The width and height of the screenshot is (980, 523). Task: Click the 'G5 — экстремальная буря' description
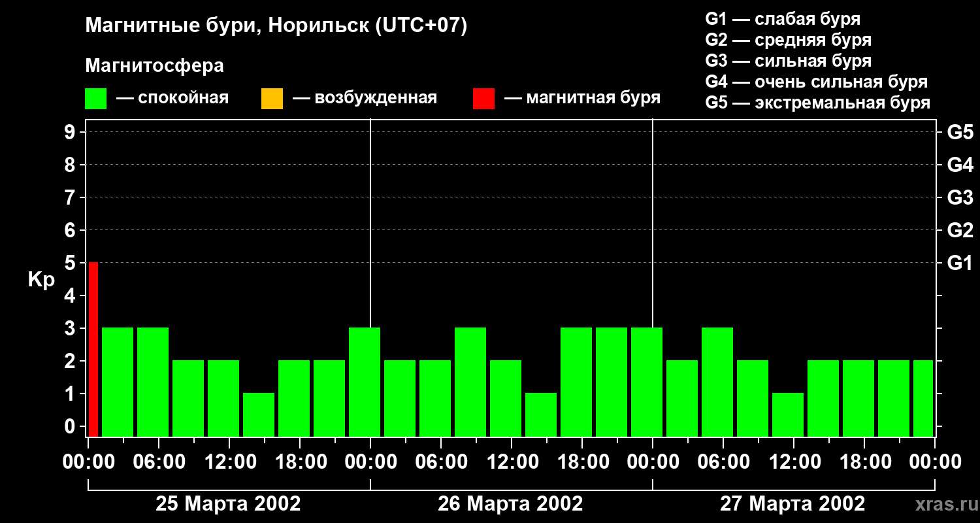(x=818, y=103)
